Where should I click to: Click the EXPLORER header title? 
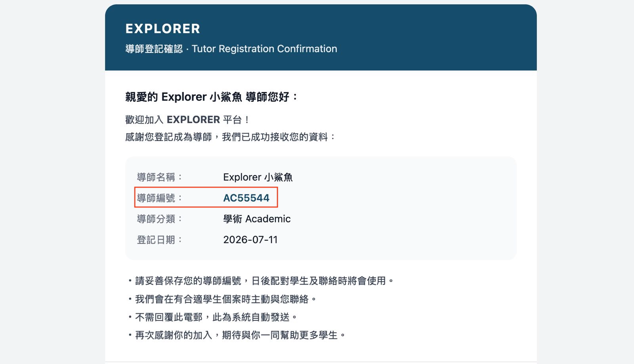(162, 29)
